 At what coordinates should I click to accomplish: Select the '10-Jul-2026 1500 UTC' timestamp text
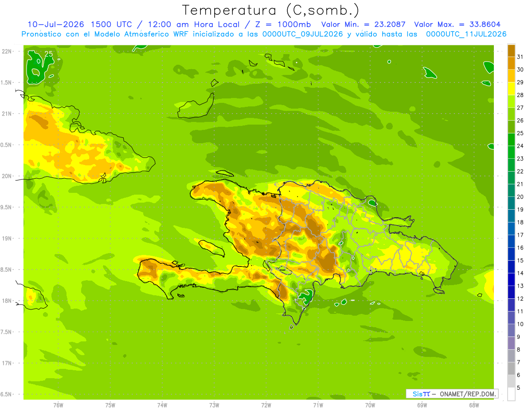tap(79, 24)
